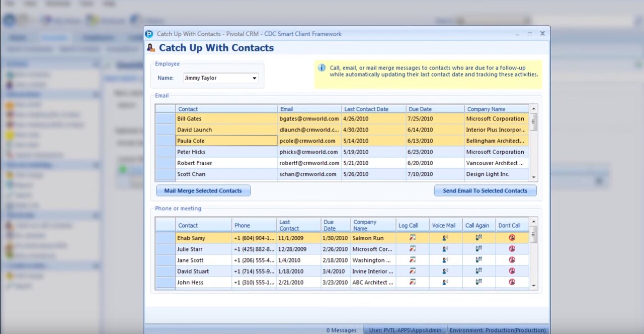Click the info icon in yellow banner
644x334 pixels.
tap(322, 68)
